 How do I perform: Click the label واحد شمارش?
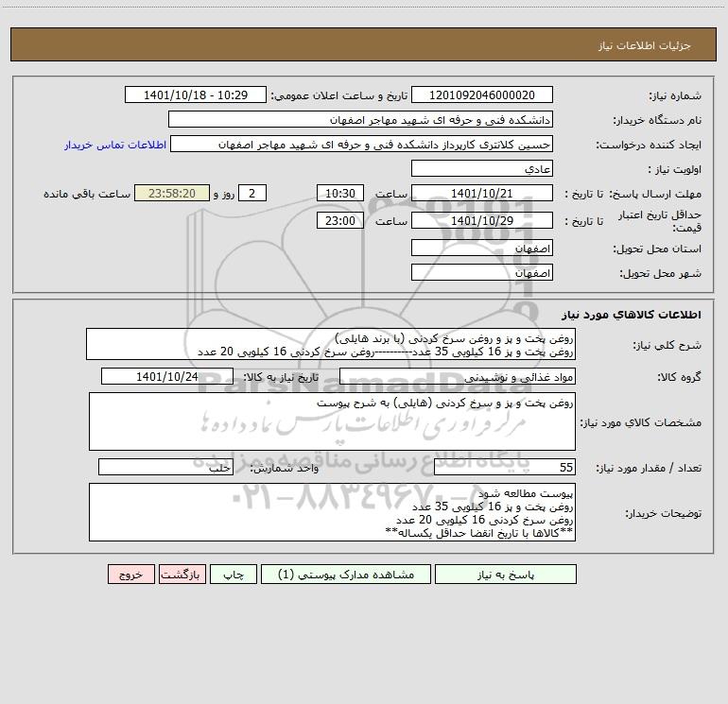click(285, 468)
